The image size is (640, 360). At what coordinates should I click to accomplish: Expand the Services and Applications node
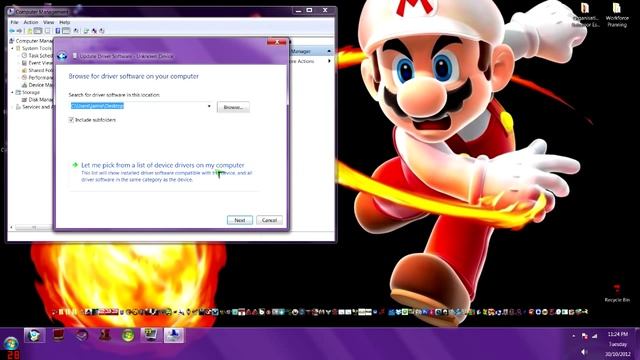tap(12, 107)
